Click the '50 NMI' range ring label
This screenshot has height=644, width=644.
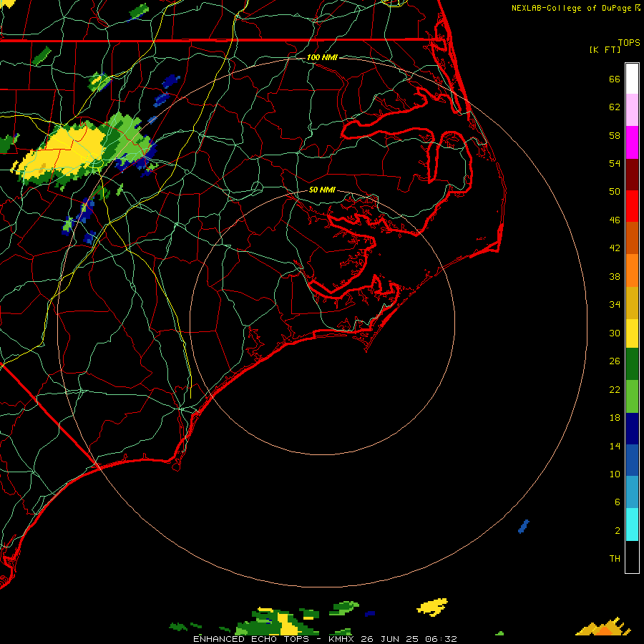[x=322, y=190]
